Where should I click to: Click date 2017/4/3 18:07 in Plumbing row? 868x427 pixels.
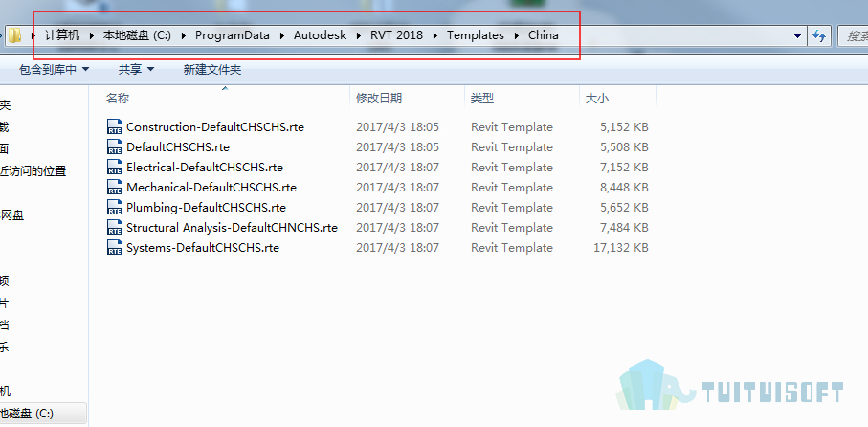pyautogui.click(x=397, y=207)
